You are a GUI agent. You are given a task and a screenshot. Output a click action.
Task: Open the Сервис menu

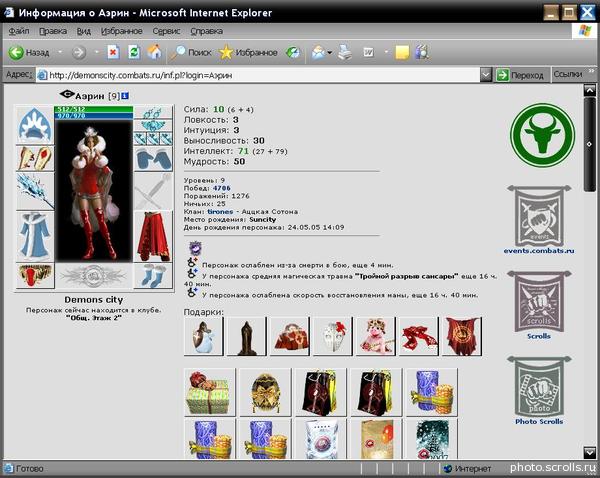point(166,31)
